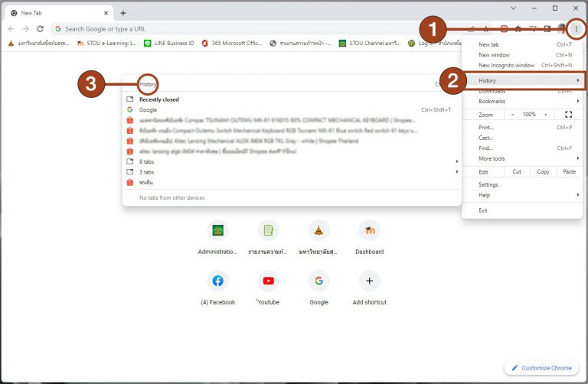Click the 365 Microsoft Office bookmark
The width and height of the screenshot is (588, 384).
[232, 44]
